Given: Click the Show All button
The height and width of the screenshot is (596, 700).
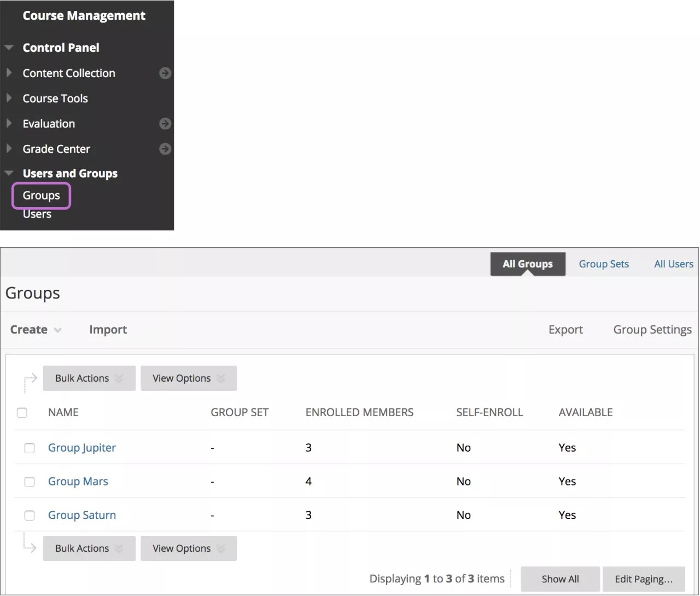Looking at the screenshot, I should [x=559, y=579].
